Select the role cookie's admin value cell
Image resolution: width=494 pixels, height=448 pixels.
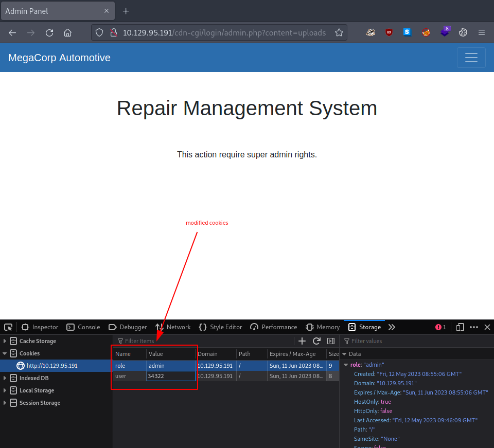[x=171, y=366]
